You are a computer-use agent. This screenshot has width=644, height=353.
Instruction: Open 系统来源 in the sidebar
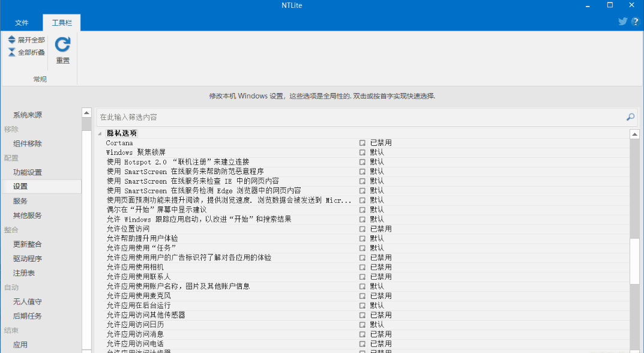click(x=27, y=115)
